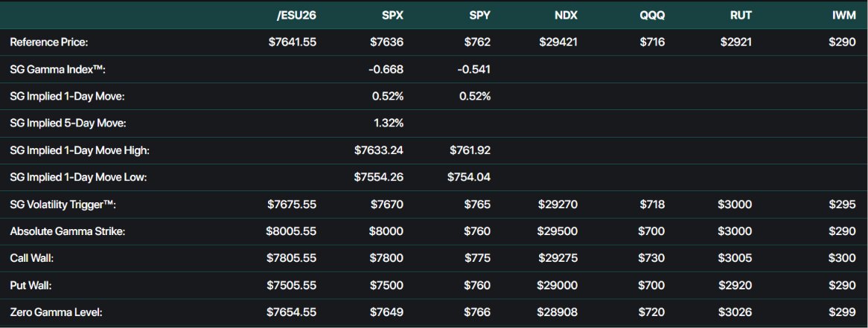This screenshot has width=868, height=328.
Task: Click SPX reference price $7636
Action: pyautogui.click(x=387, y=42)
